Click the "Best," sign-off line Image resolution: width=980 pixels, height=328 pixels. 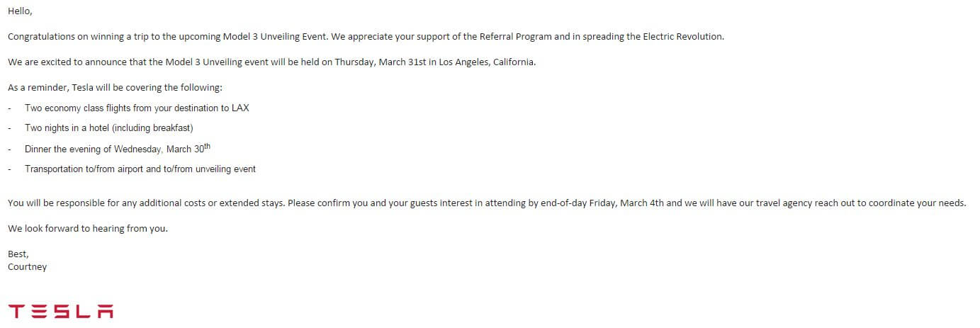tap(18, 254)
